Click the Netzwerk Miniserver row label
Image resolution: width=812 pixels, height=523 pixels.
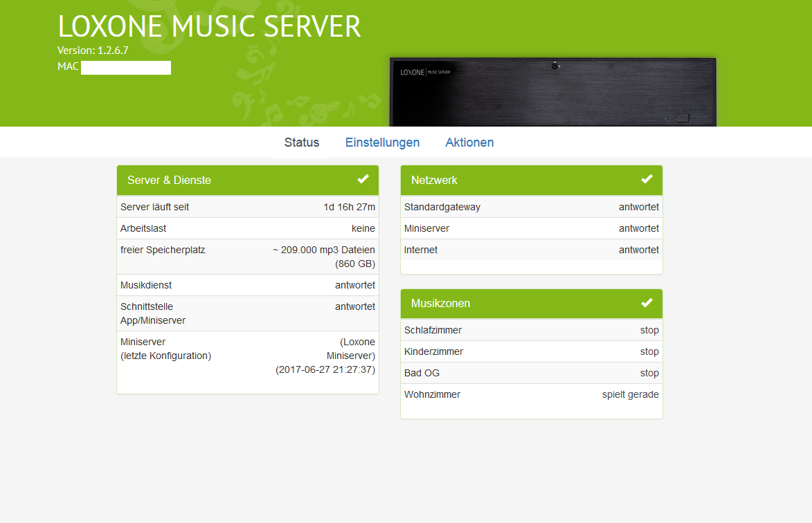click(x=426, y=228)
